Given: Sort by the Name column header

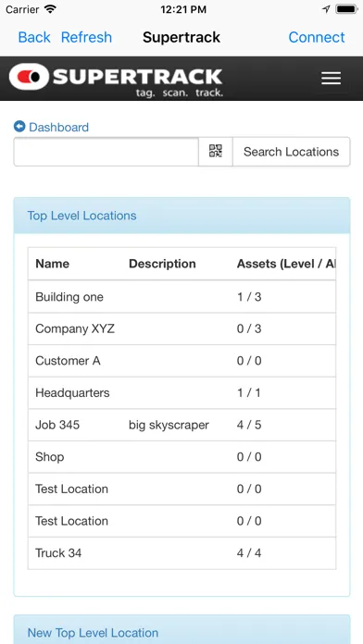Looking at the screenshot, I should pyautogui.click(x=52, y=264).
